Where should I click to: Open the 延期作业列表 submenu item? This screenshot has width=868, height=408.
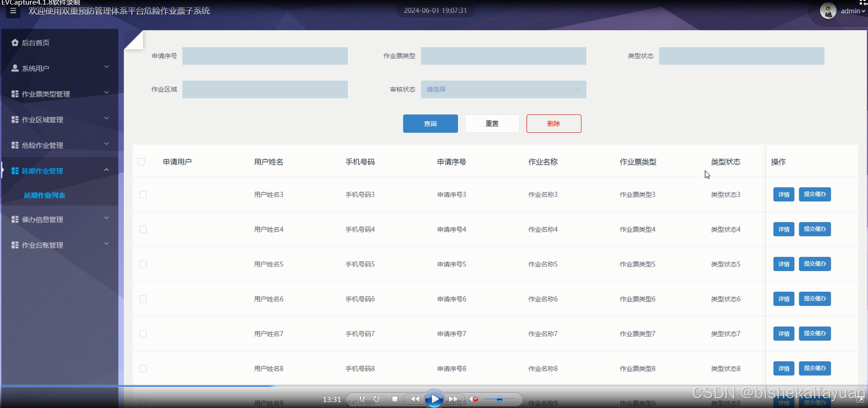tap(45, 195)
